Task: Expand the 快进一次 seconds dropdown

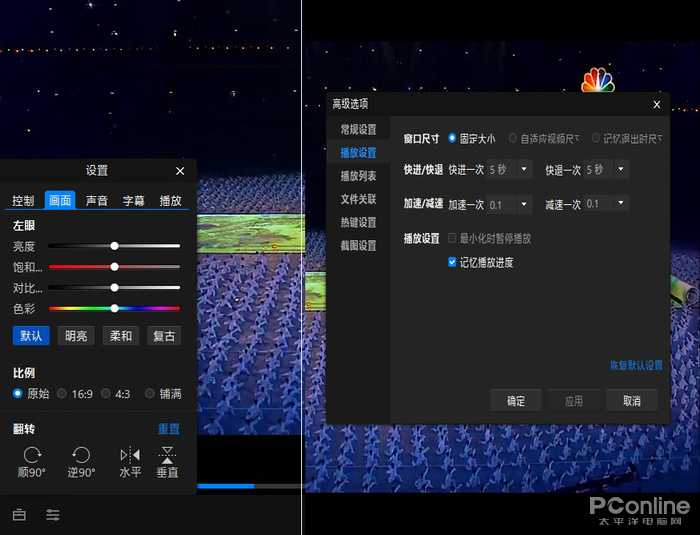Action: [524, 169]
